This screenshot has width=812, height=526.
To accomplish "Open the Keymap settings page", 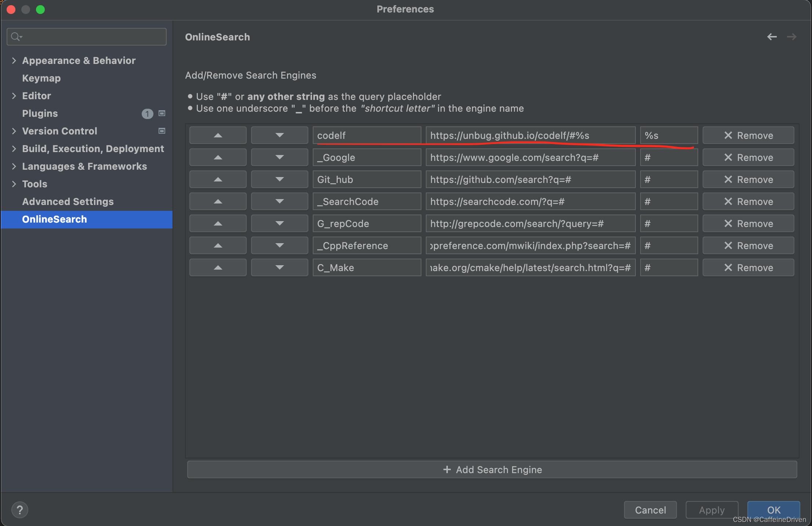I will tap(41, 78).
